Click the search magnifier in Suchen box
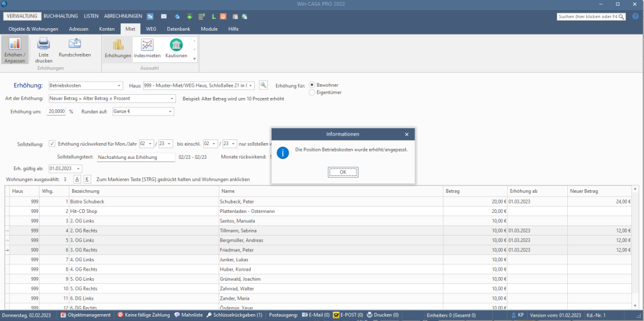Image resolution: width=644 pixels, height=321 pixels. pos(621,16)
